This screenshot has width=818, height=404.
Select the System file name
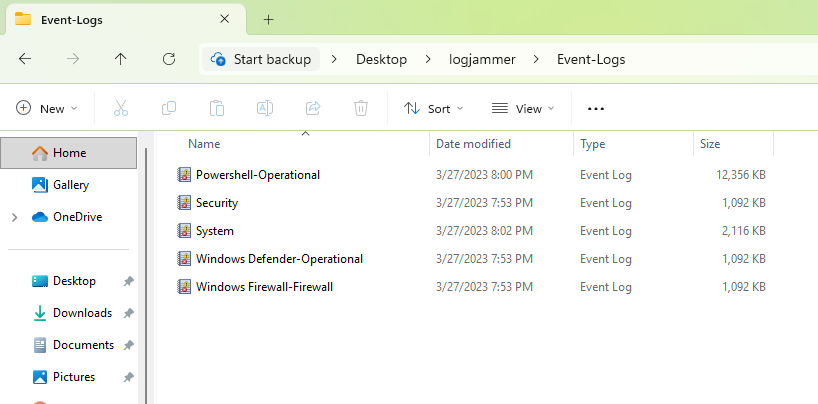(214, 231)
